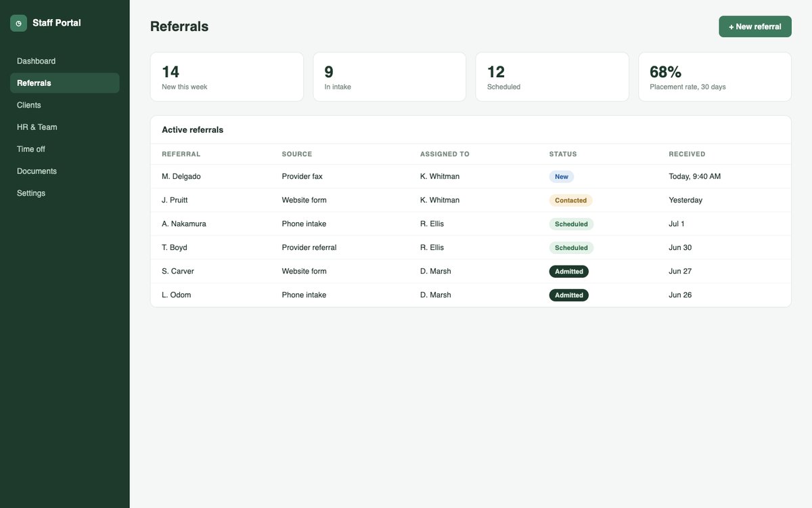Click the Referrals page title
This screenshot has width=812, height=508.
[x=179, y=26]
